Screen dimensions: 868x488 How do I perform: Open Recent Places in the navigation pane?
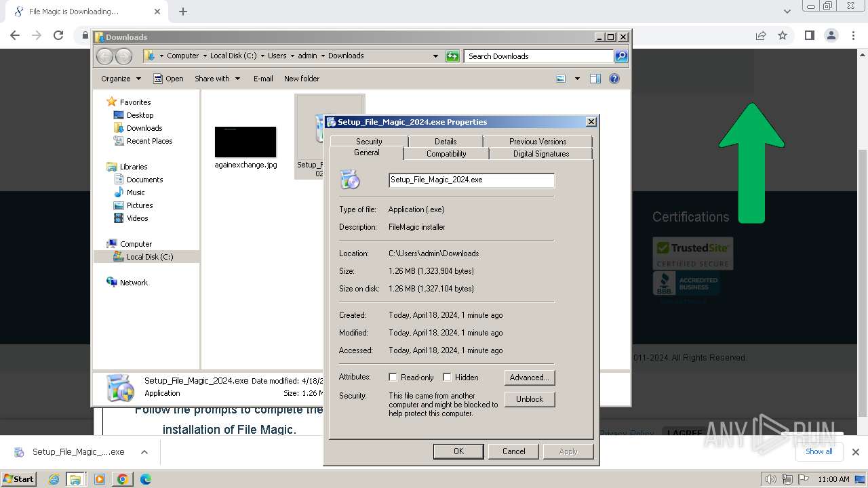149,141
